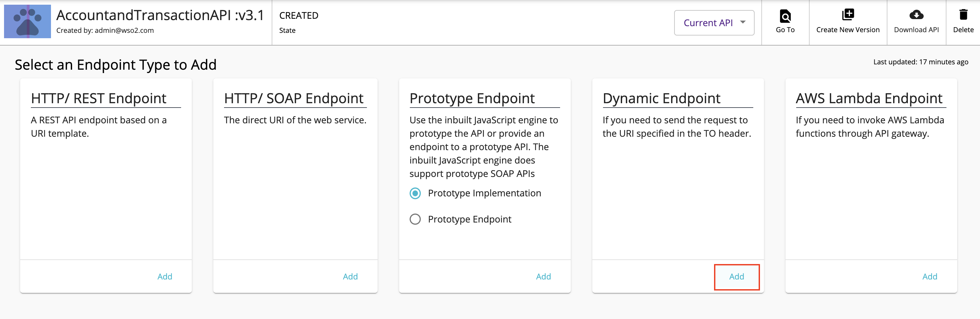Click Add on the Prototype Endpoint card

(543, 276)
